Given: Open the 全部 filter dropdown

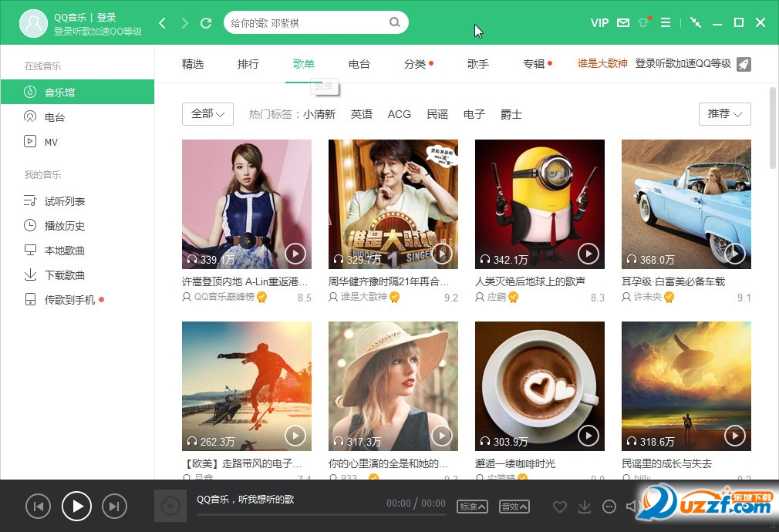Looking at the screenshot, I should [207, 113].
